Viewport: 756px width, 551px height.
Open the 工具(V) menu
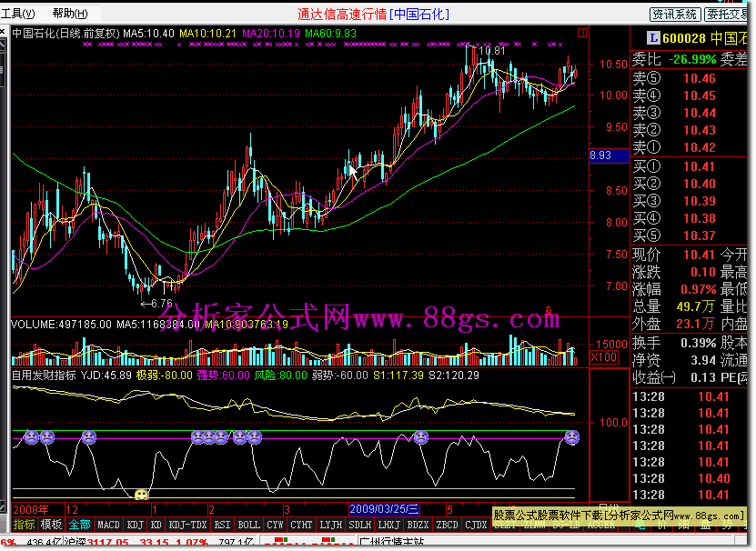(18, 14)
